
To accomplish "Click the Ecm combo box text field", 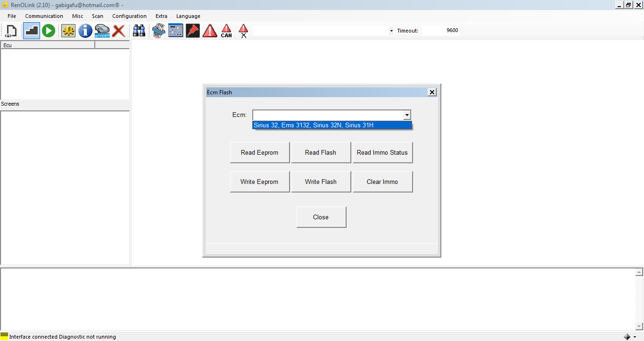I will coord(328,115).
